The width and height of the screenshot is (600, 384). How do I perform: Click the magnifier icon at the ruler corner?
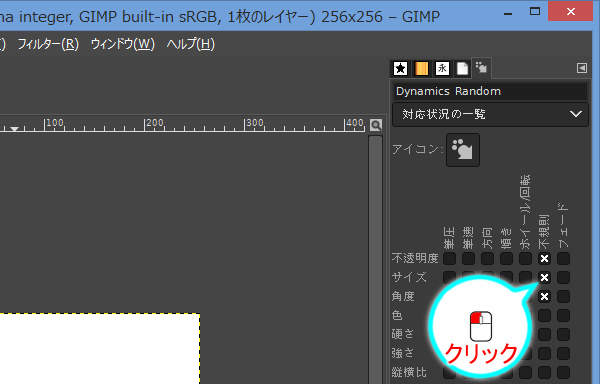pos(376,125)
